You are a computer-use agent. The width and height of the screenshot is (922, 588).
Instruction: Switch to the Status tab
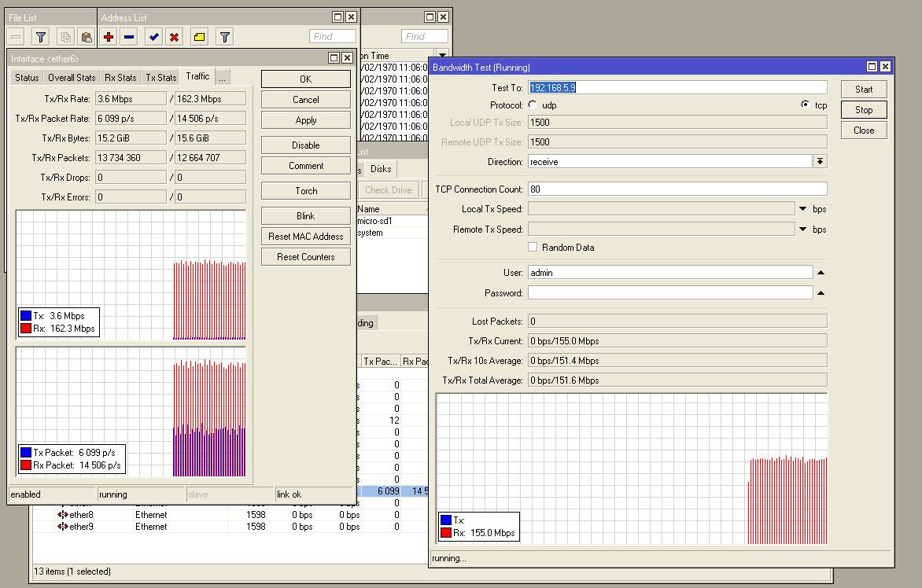tap(27, 78)
